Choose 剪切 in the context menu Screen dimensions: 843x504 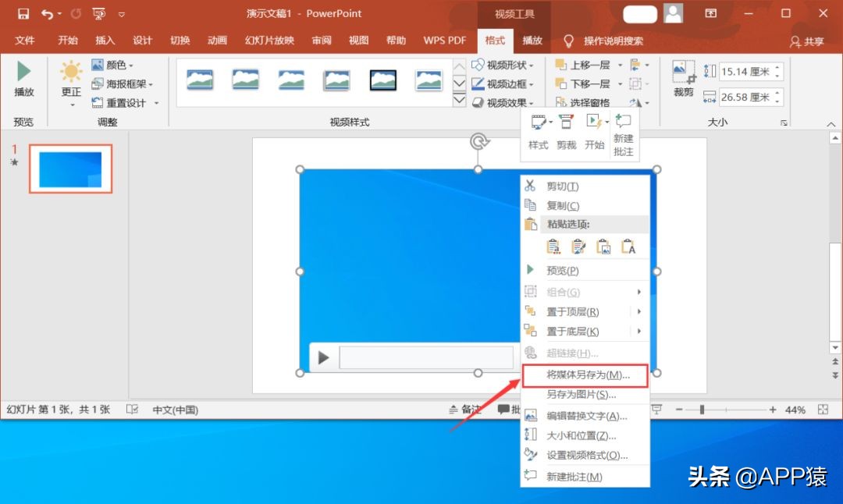click(562, 186)
